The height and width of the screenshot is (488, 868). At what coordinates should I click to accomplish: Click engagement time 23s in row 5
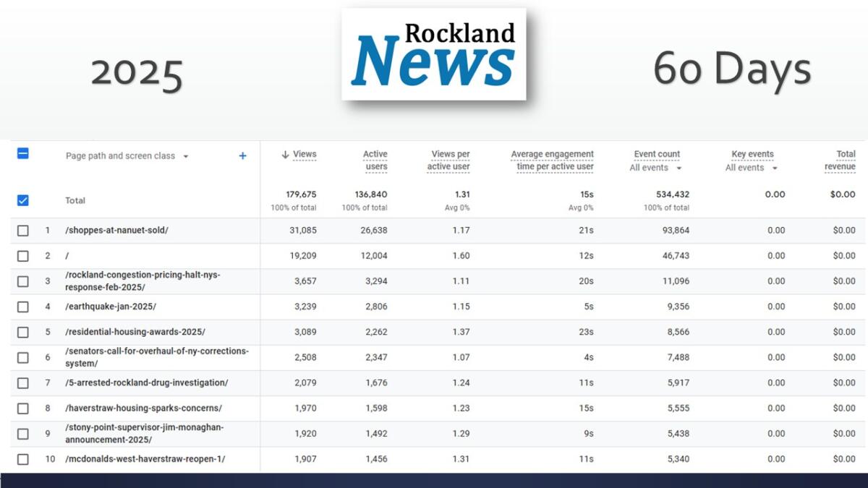point(587,332)
